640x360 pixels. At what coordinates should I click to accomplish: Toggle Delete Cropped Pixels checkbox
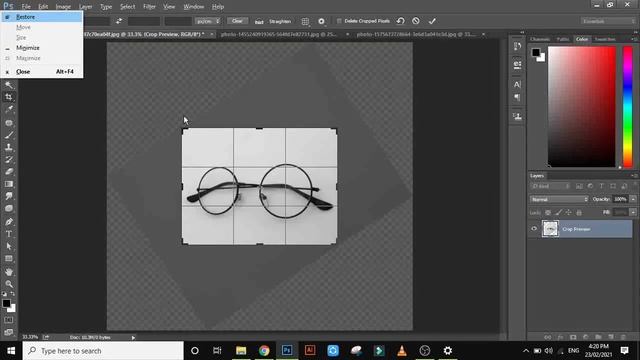click(339, 21)
